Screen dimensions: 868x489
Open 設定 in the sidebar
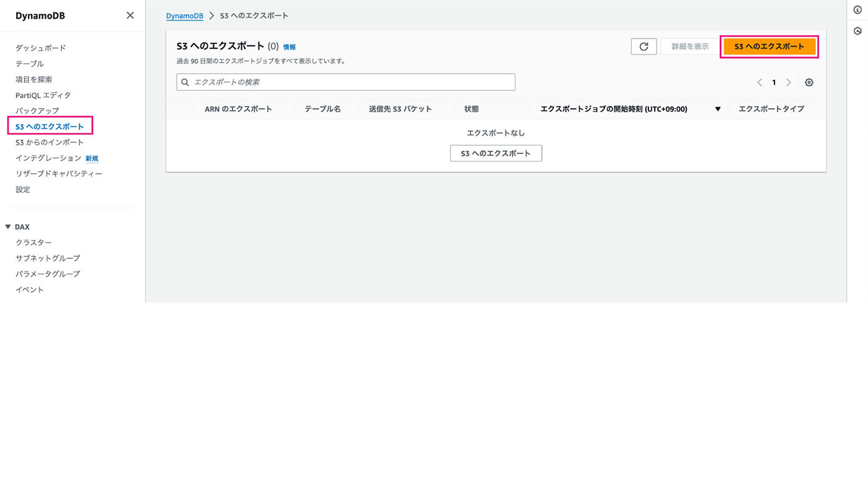[x=23, y=190]
